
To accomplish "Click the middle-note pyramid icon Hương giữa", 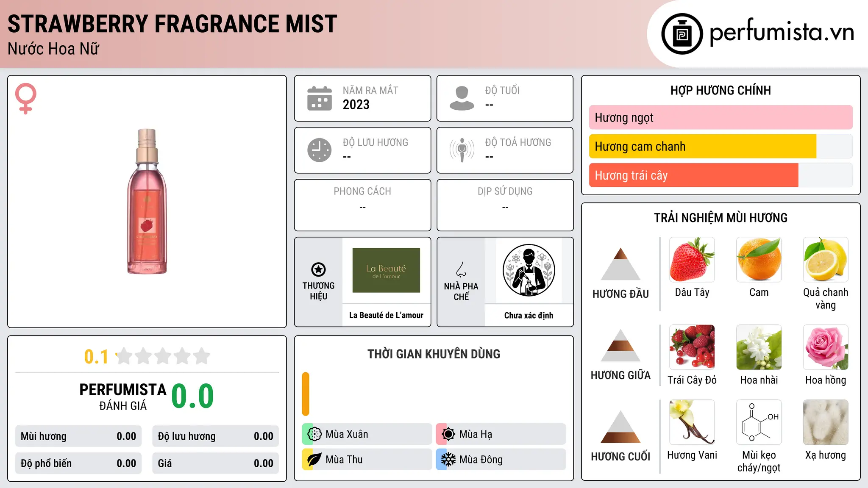I will pos(621,346).
